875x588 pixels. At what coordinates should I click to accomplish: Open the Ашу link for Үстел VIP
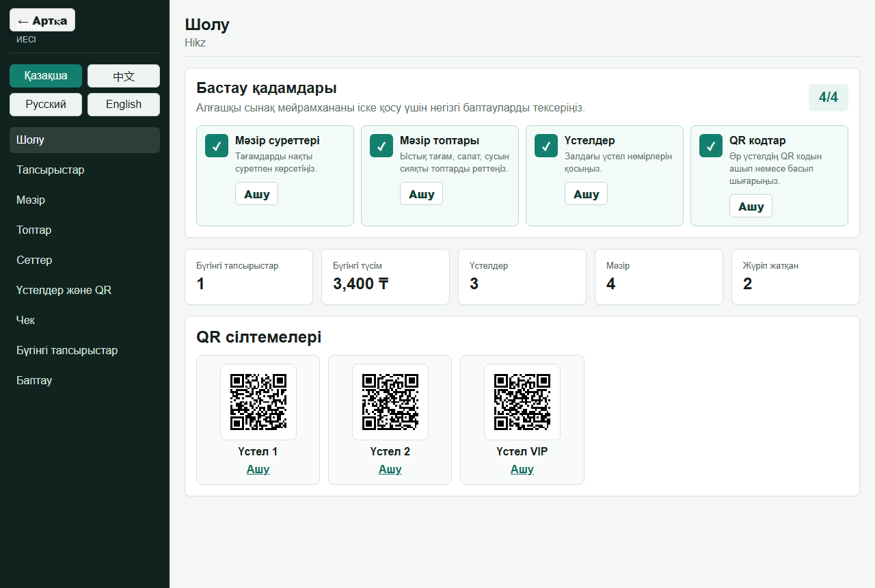522,470
